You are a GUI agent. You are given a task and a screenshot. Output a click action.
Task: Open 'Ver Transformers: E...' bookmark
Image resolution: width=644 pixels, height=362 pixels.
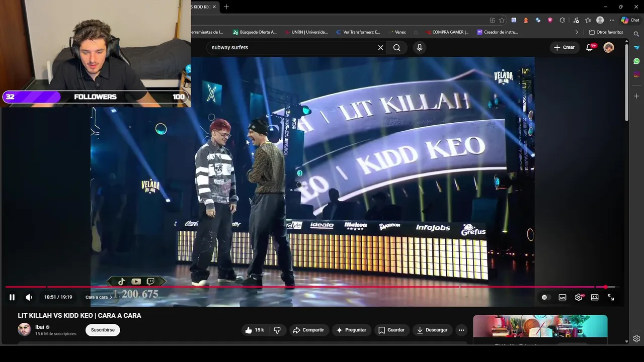358,32
